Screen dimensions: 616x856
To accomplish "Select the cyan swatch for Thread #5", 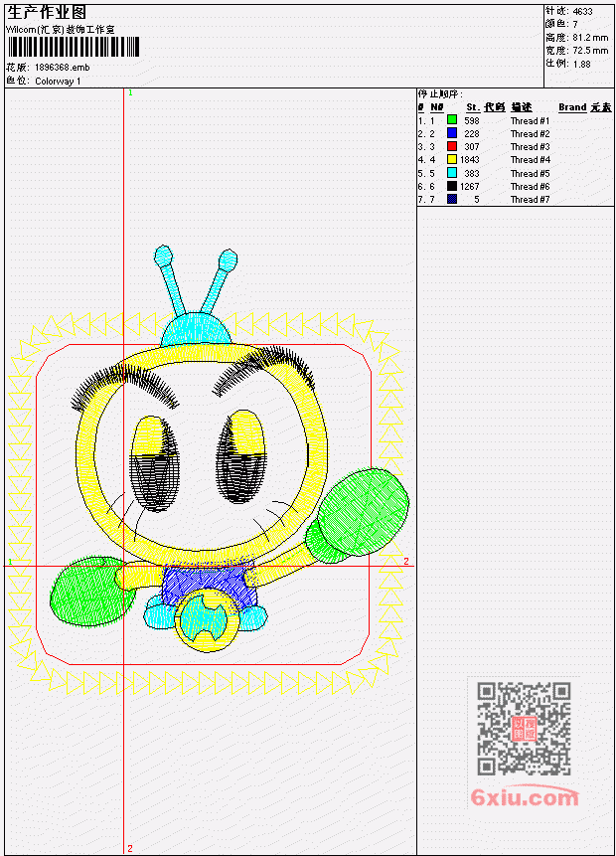I will click(x=452, y=173).
